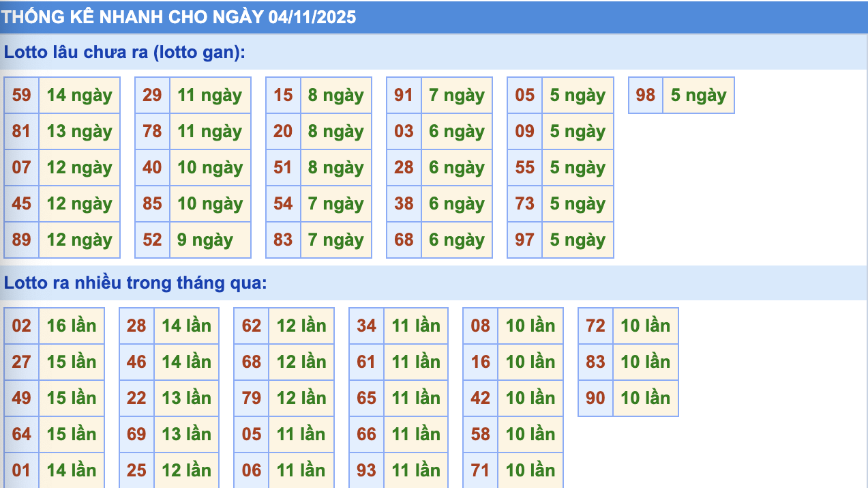
Task: Select lotto number 59 in the gan table
Action: click(x=22, y=95)
